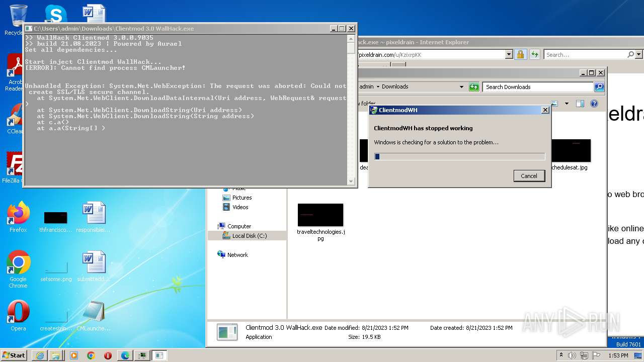Launch Google Chrome desktop shortcut
Image resolution: width=644 pixels, height=362 pixels.
[x=18, y=269]
